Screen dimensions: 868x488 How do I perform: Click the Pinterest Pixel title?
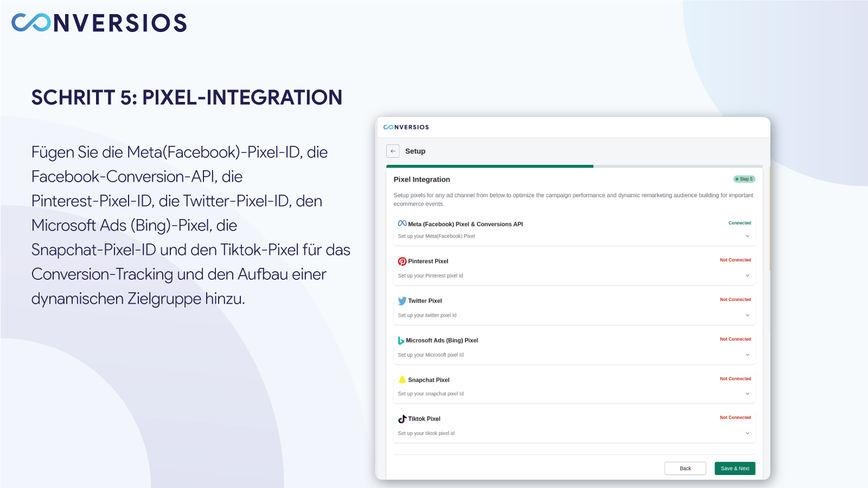(x=428, y=261)
